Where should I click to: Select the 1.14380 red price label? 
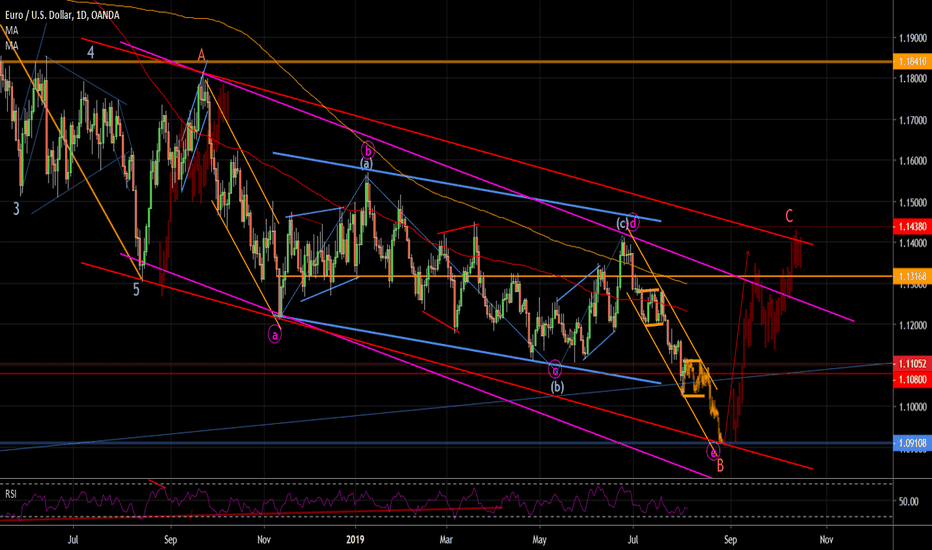click(912, 226)
